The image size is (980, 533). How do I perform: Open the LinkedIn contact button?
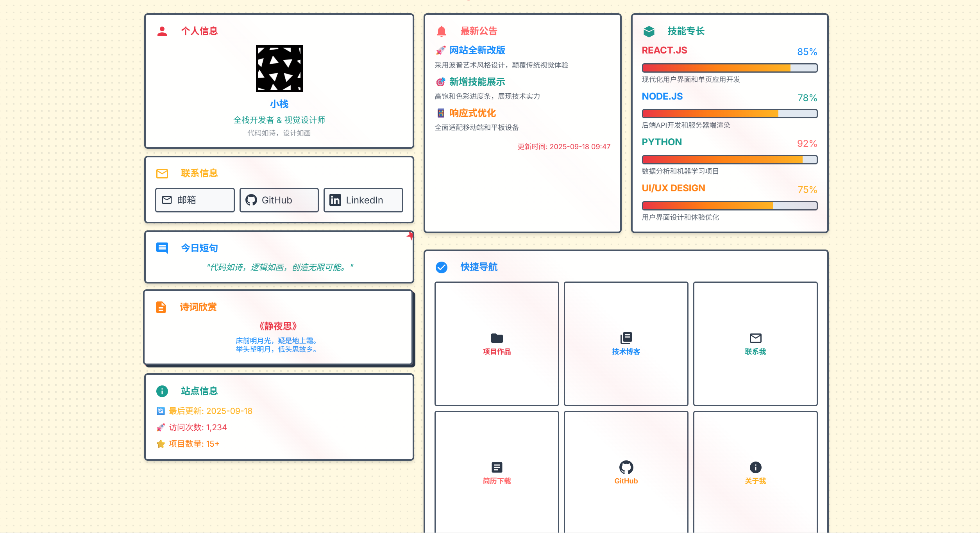[363, 200]
